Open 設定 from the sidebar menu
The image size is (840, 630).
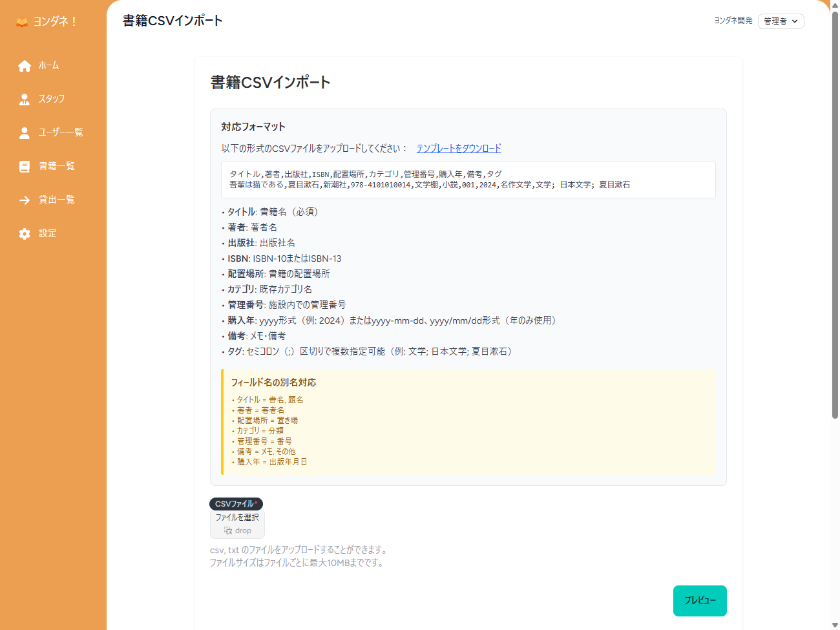point(47,233)
